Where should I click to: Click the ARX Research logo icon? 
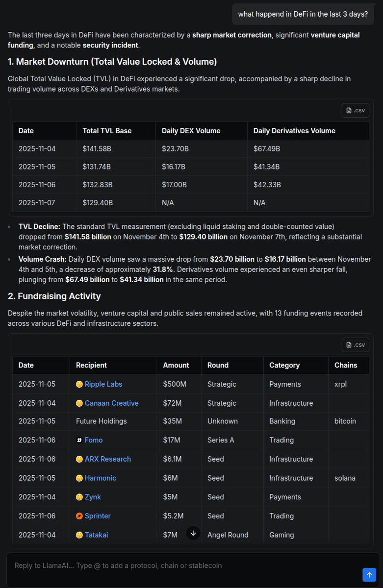[79, 459]
